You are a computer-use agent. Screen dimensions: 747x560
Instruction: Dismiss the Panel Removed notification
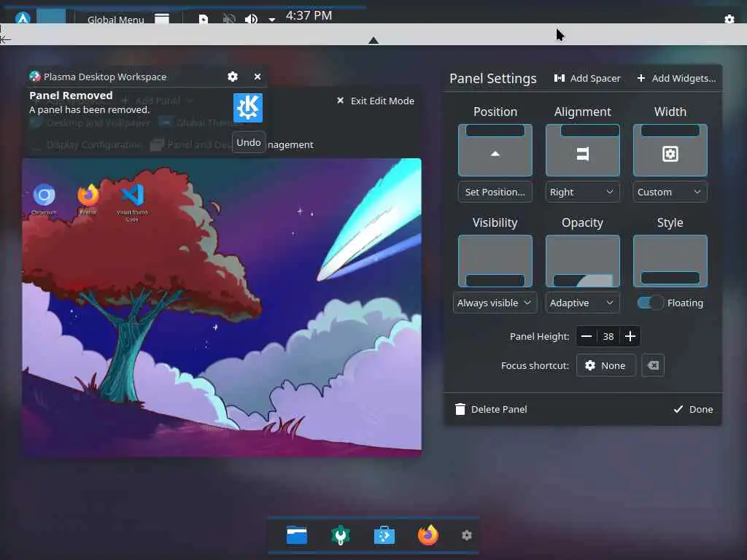coord(258,77)
